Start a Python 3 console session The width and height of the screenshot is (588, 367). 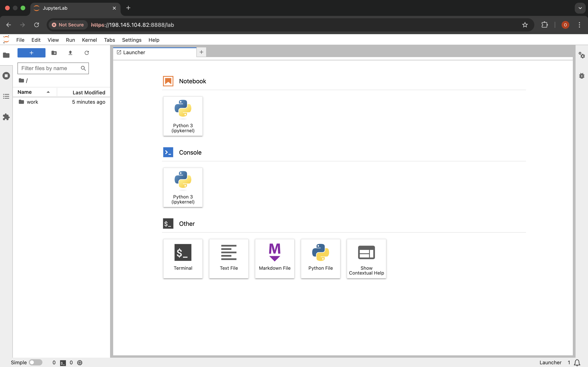pos(183,187)
